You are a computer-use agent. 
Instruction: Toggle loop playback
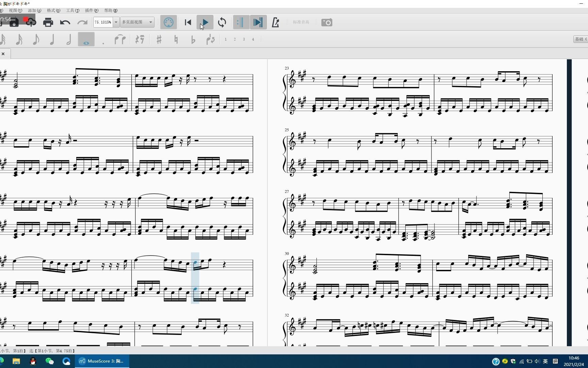[x=222, y=22]
